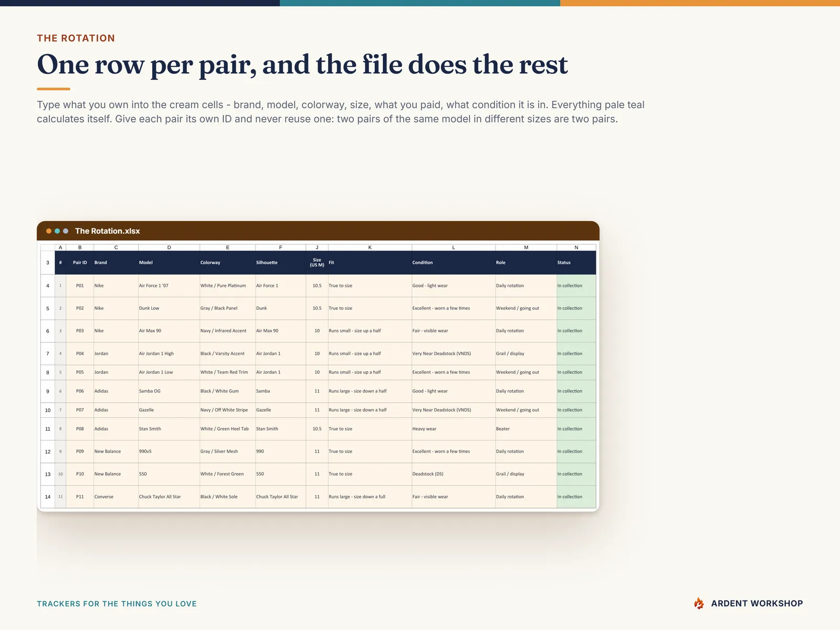Click the 'Heavy wear' condition cell
Image resolution: width=840 pixels, height=630 pixels.
[454, 429]
